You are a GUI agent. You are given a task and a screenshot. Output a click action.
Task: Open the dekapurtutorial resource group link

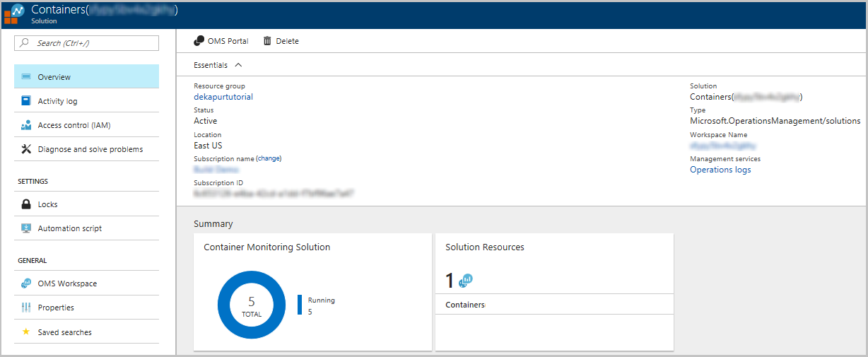(223, 97)
